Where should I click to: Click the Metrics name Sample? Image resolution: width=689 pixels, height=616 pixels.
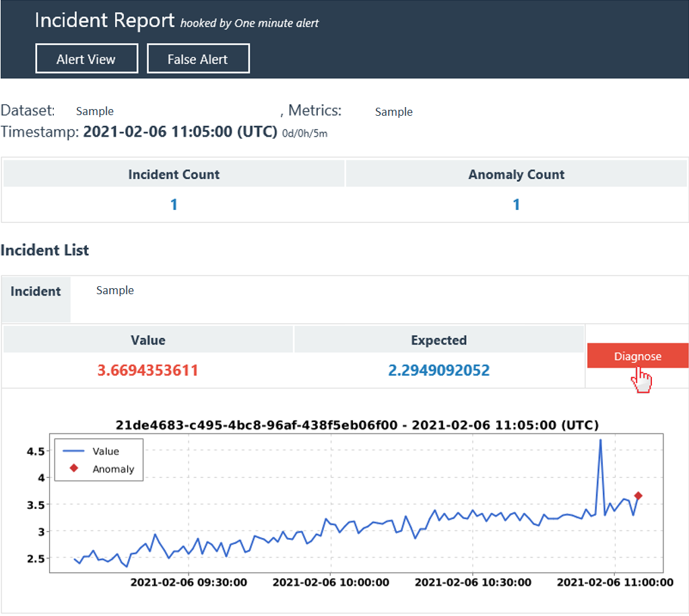(394, 112)
